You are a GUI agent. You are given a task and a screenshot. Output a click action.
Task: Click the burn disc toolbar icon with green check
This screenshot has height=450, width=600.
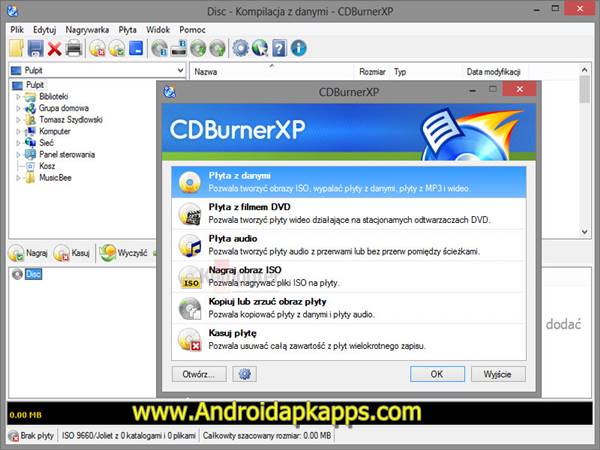(x=117, y=49)
